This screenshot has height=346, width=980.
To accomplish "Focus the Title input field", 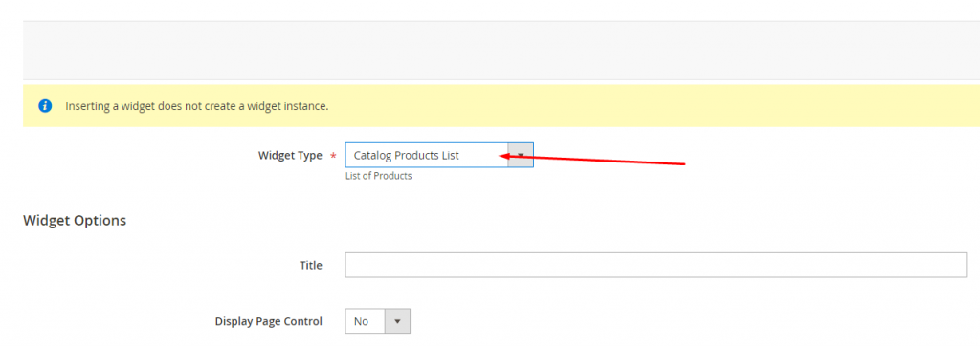I will 656,265.
